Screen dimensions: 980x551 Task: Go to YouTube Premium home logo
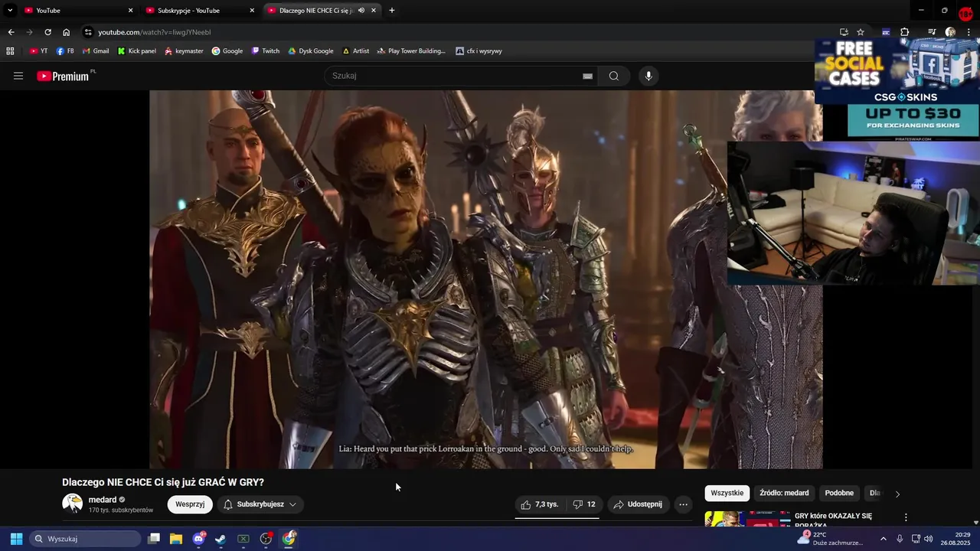pos(64,76)
